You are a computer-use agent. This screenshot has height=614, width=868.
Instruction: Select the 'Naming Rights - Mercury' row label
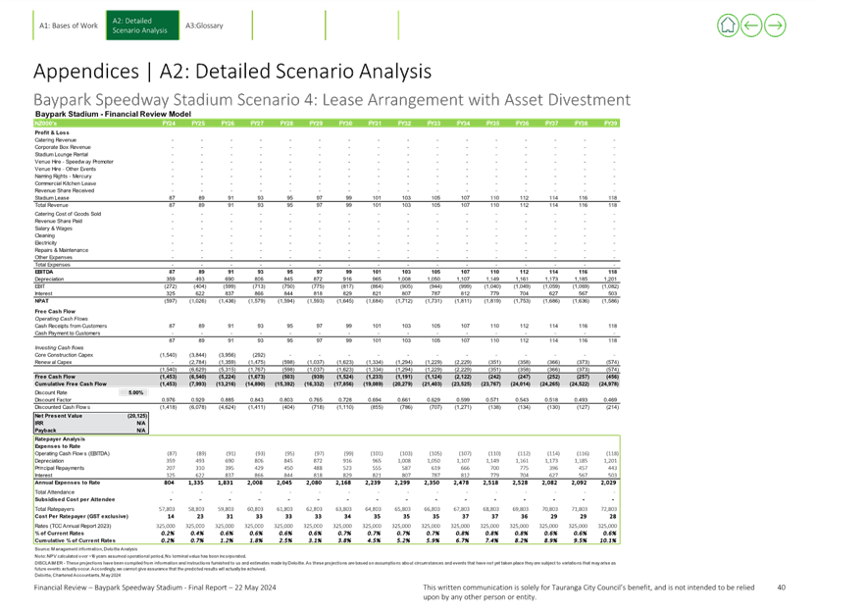(63, 177)
